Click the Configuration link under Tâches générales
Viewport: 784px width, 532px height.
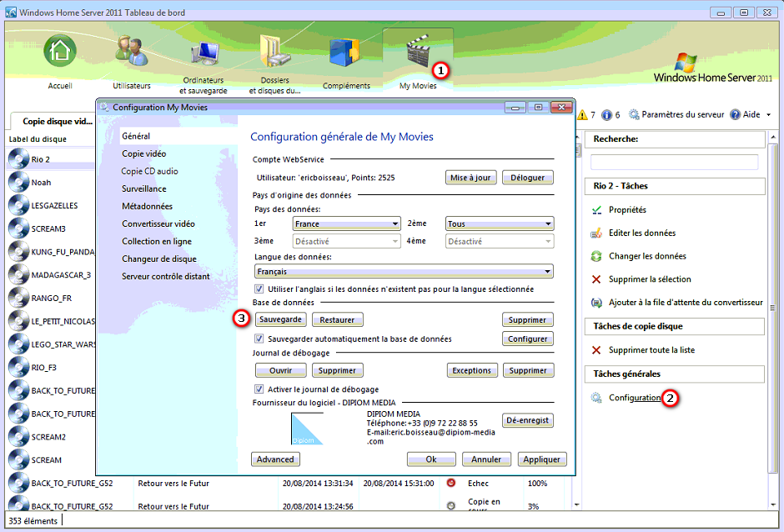pyautogui.click(x=635, y=398)
